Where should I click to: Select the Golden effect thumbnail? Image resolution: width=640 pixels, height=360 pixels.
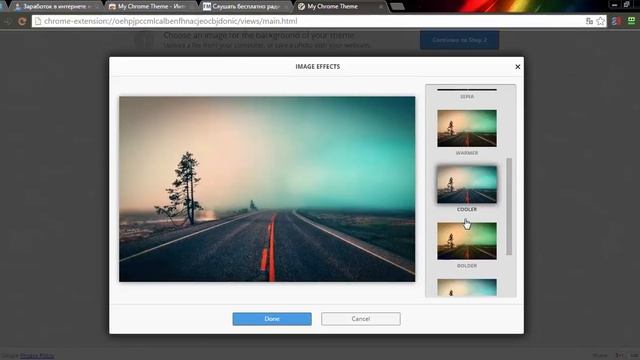point(467,241)
